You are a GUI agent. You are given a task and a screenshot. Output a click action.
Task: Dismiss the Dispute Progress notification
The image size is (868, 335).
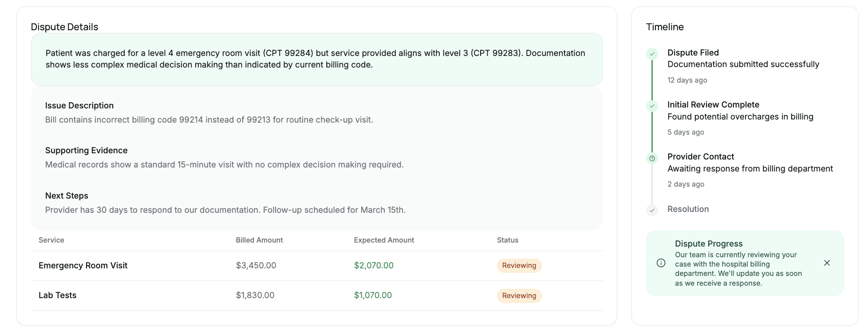click(827, 263)
